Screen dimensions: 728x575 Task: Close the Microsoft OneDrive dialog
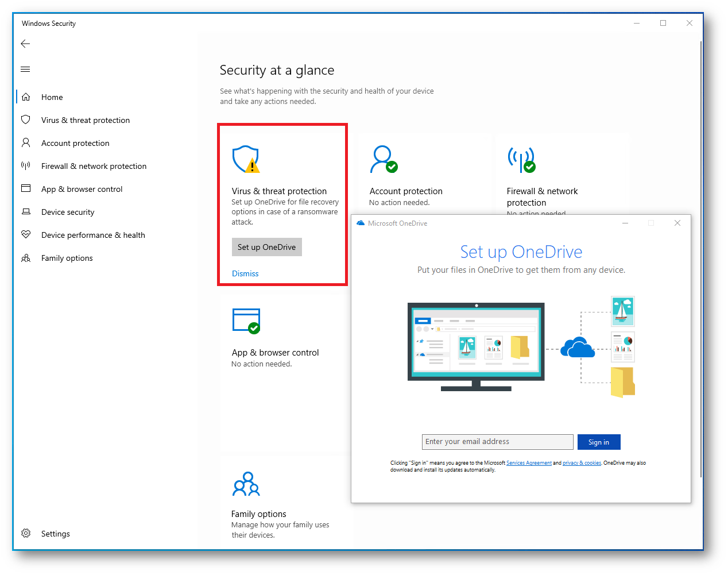click(x=677, y=223)
